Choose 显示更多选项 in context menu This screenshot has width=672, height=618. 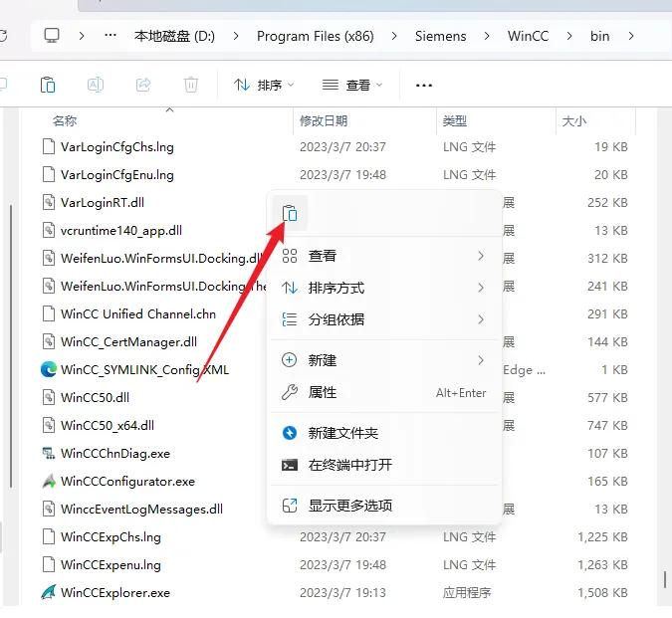384,506
